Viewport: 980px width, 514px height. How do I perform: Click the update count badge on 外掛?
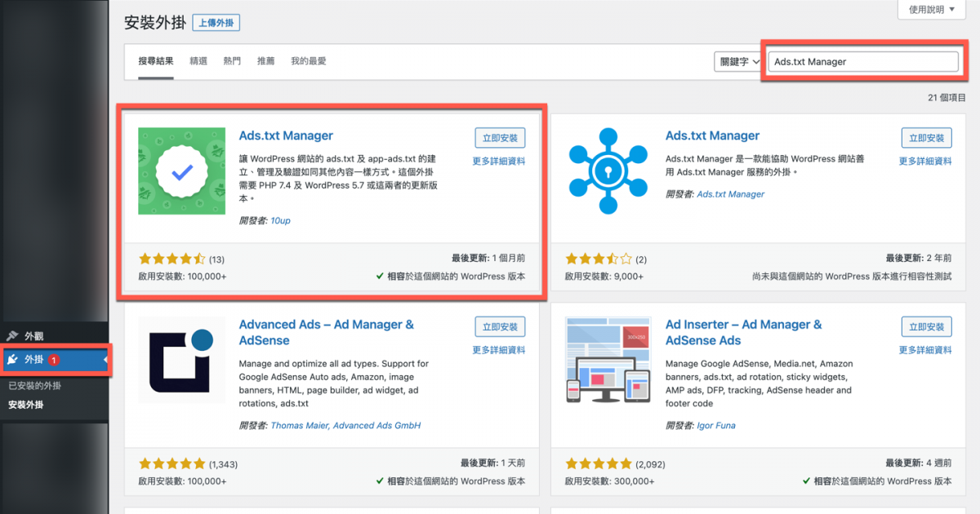(53, 360)
